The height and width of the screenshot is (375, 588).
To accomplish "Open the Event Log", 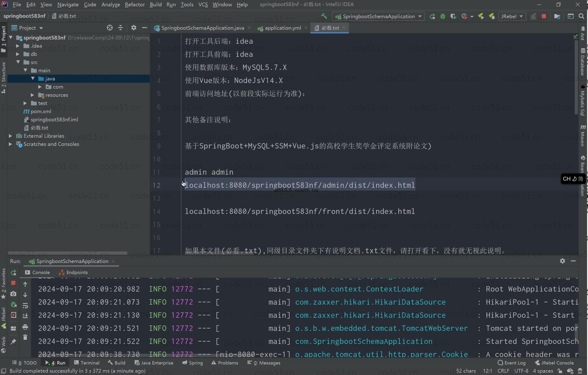I will 512,363.
